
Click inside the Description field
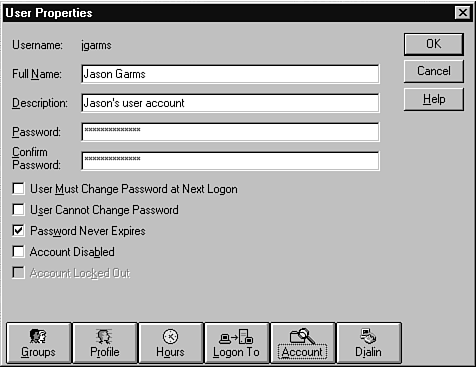pyautogui.click(x=230, y=103)
